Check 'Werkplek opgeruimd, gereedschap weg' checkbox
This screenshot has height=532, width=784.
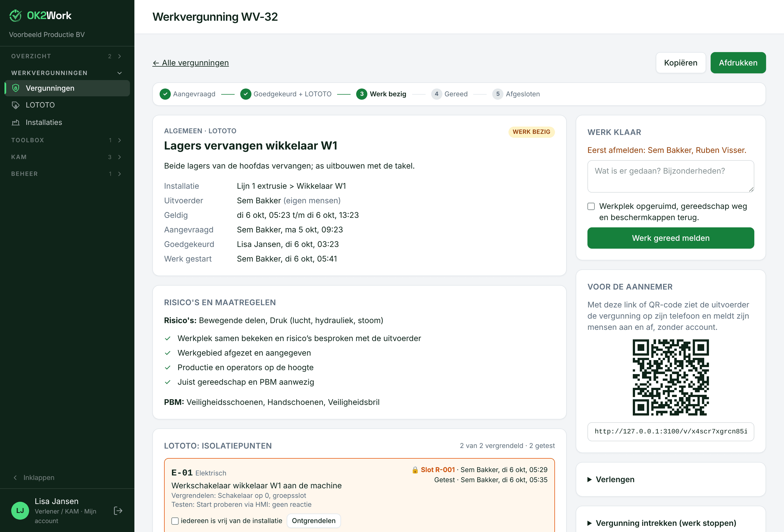click(x=591, y=206)
